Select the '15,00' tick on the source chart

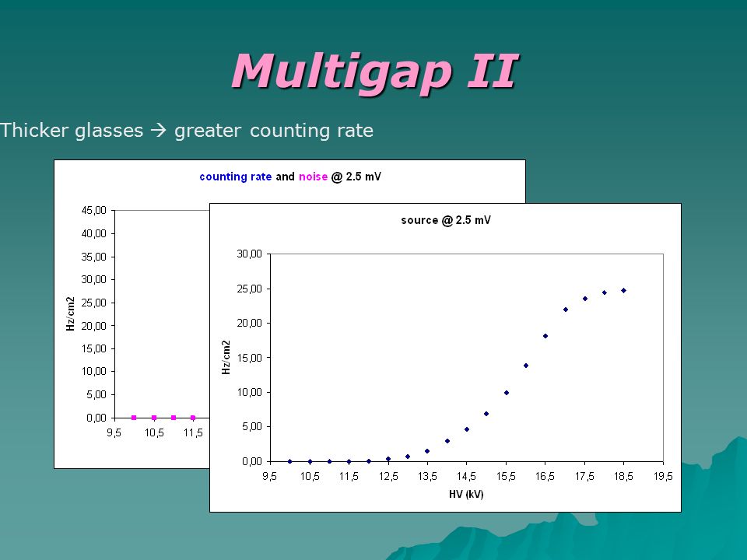[x=250, y=358]
